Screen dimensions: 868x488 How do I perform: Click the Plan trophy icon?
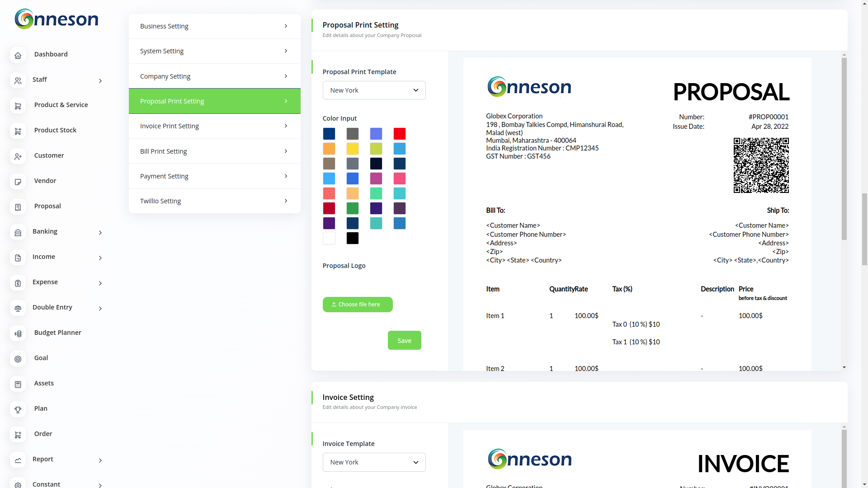point(18,409)
